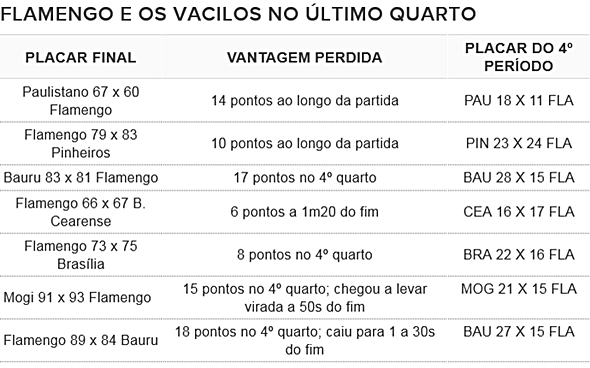Click the 'PAU 18 X 11 FLA' cell
The image size is (590, 368).
(x=519, y=101)
